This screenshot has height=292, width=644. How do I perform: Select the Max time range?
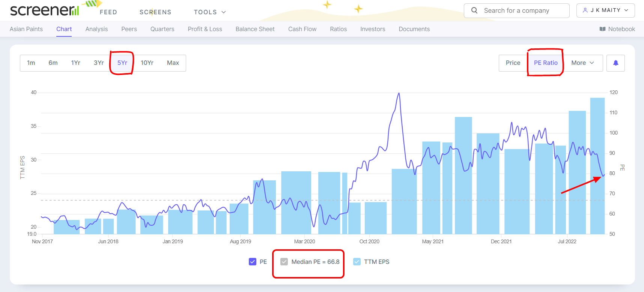[173, 63]
